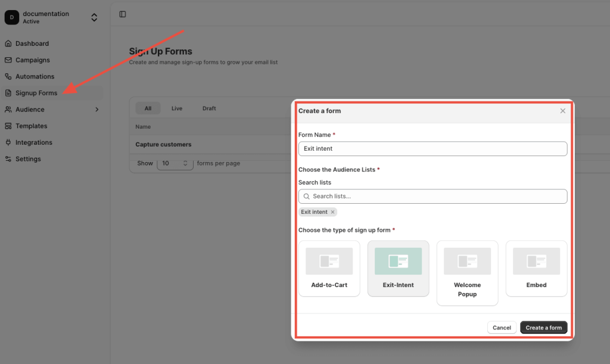The image size is (610, 364).
Task: Select the Integrations sidebar icon
Action: click(8, 142)
